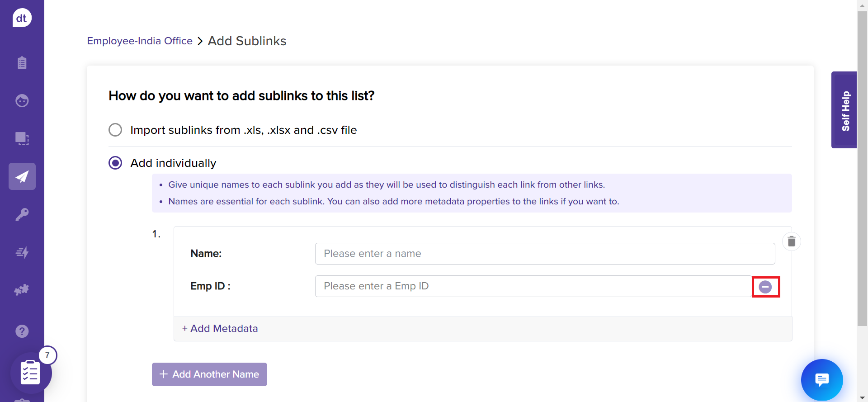Click the dt logo in sidebar
The image size is (868, 402).
(22, 18)
